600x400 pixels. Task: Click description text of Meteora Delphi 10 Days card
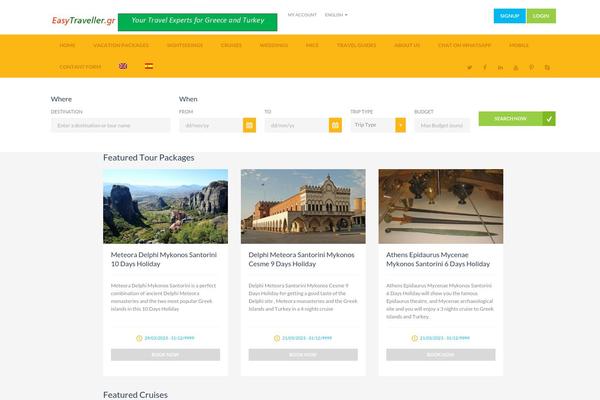(x=163, y=297)
